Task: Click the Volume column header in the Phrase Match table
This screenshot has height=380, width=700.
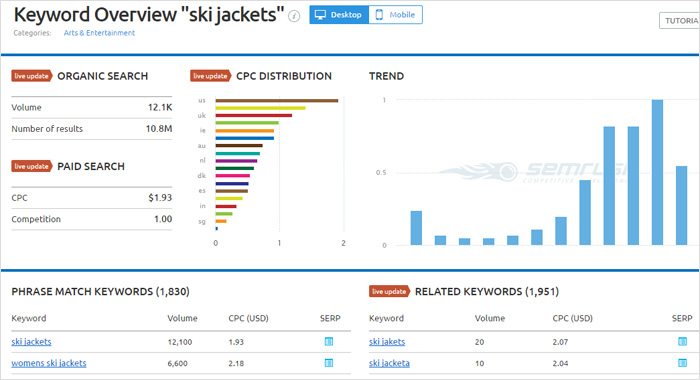Action: click(x=182, y=318)
